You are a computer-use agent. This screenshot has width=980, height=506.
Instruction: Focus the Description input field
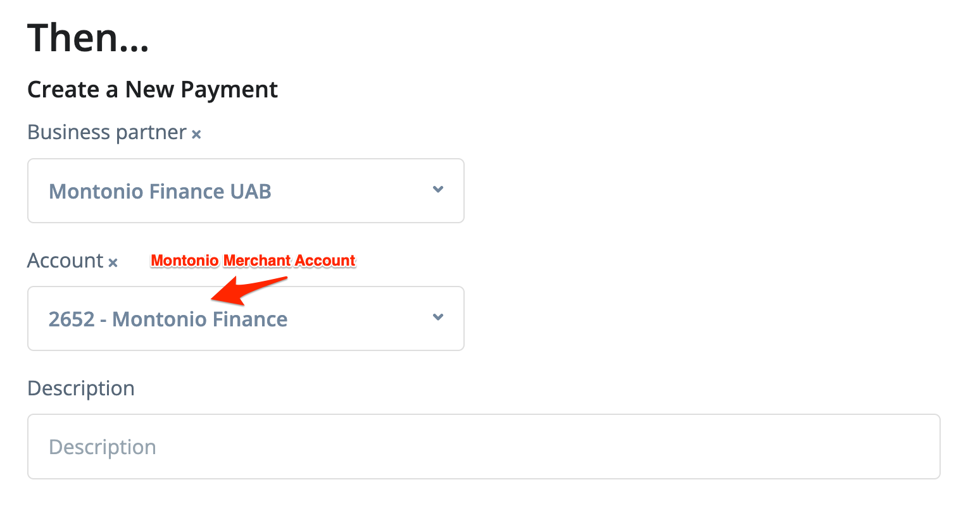coord(484,447)
